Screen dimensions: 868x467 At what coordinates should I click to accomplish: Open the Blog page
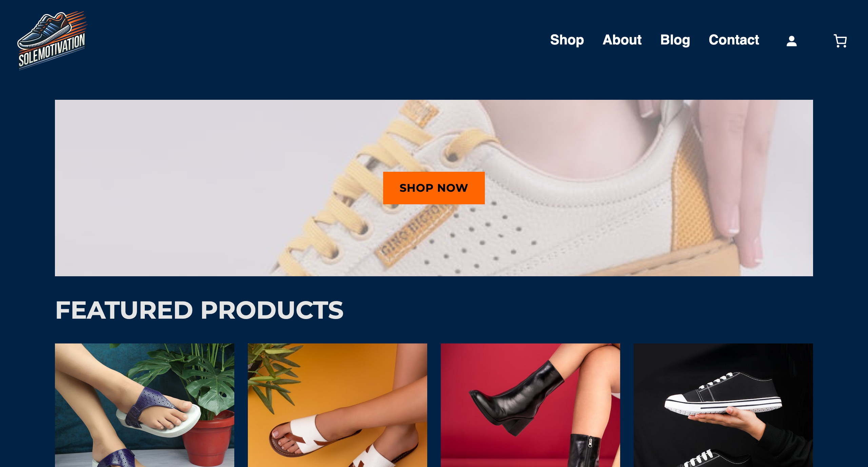tap(675, 40)
